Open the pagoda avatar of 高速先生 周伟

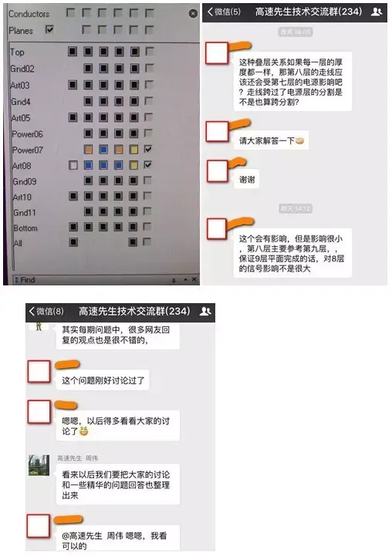tap(39, 465)
